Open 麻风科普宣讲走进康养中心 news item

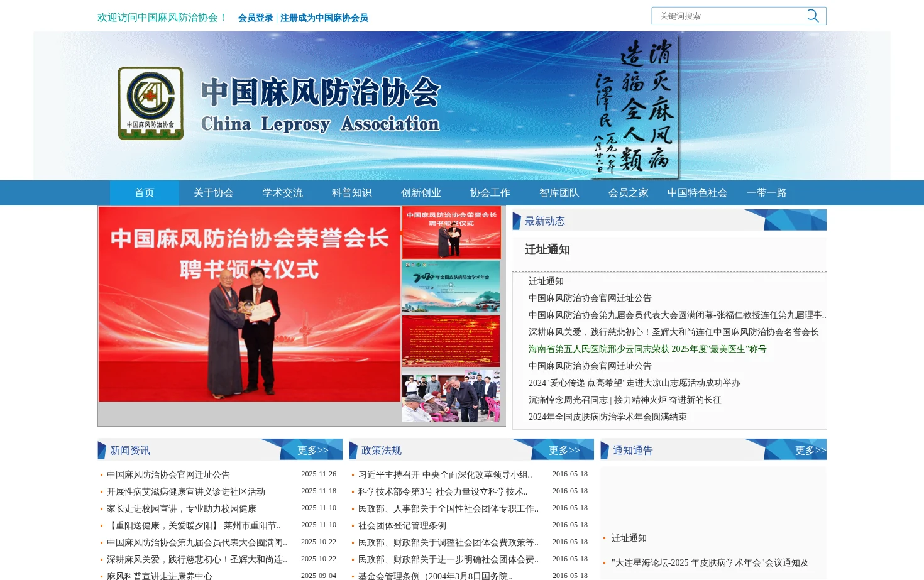pos(160,575)
